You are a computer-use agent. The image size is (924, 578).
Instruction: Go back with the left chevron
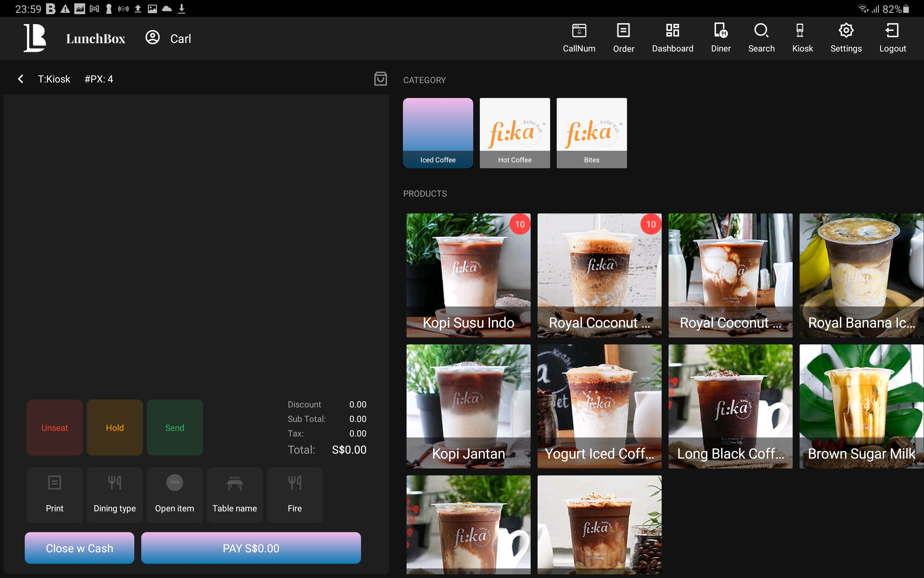coord(21,79)
